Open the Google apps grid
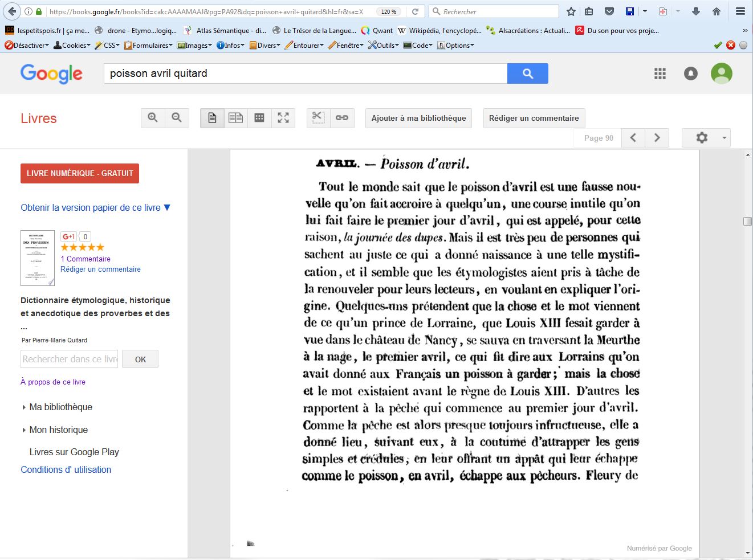This screenshot has height=560, width=753. [x=660, y=73]
